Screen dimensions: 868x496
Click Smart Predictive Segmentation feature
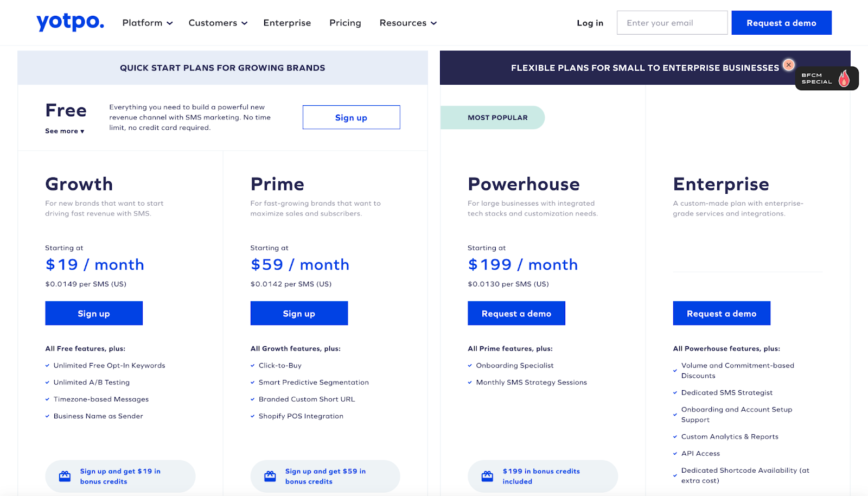314,382
